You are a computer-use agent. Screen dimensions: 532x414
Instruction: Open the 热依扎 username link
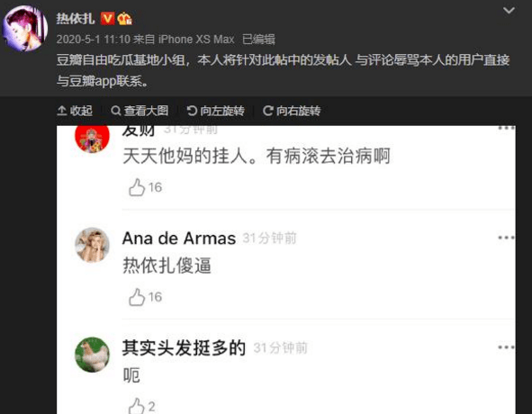pos(76,18)
